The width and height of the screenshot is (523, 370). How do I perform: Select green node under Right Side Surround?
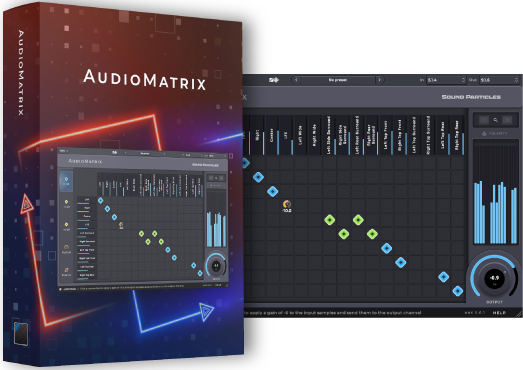(x=344, y=234)
